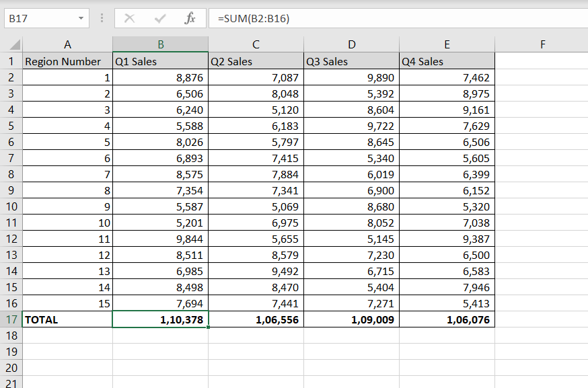Screen dimensions: 588x388
Task: Select row 2 header
Action: click(10, 77)
